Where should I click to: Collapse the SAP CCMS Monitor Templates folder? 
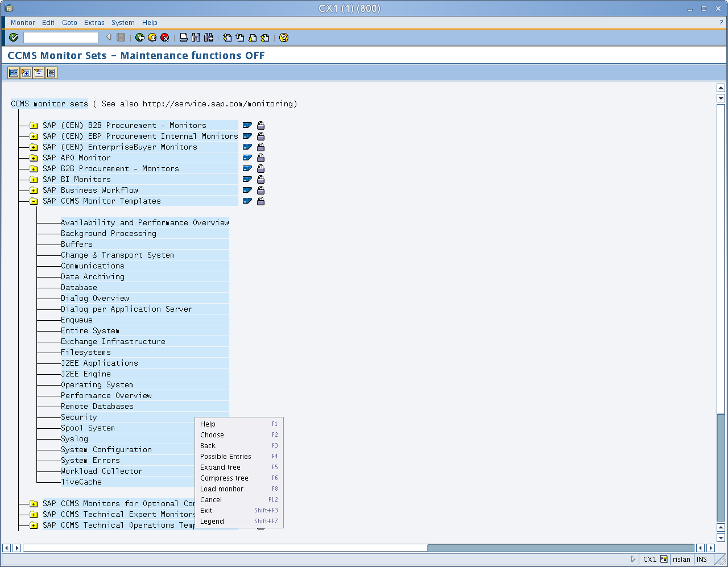tap(34, 201)
